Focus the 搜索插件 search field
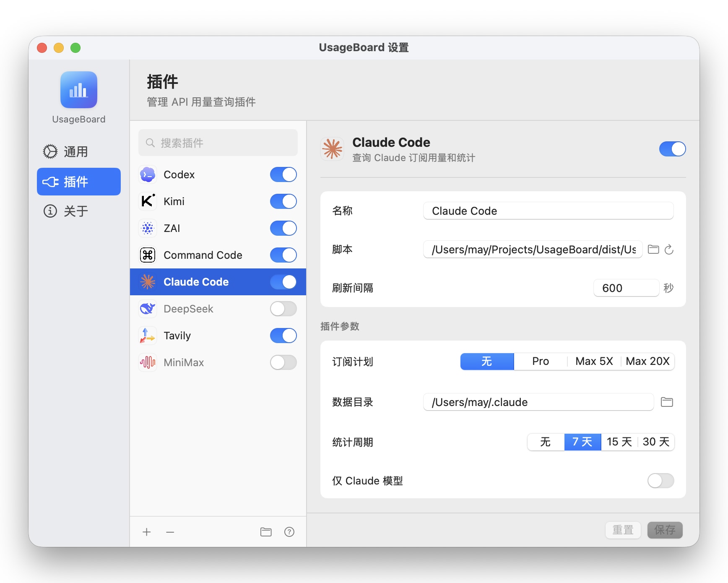The height and width of the screenshot is (583, 728). coord(218,143)
